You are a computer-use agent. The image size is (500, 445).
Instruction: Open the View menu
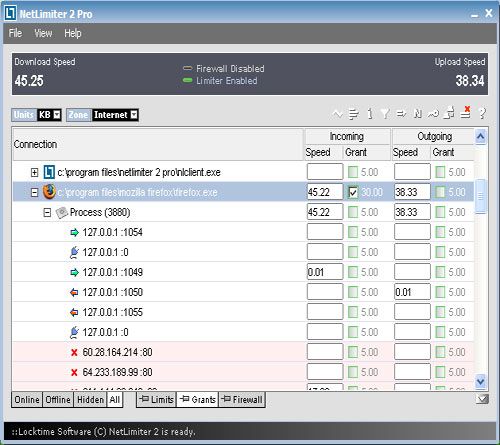coord(43,33)
